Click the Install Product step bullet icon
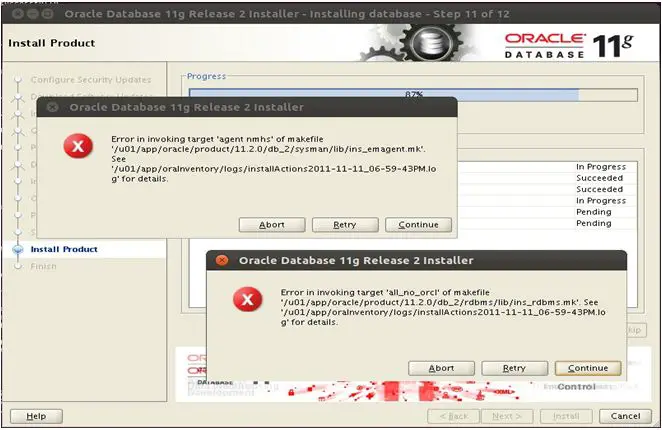 pyautogui.click(x=18, y=250)
